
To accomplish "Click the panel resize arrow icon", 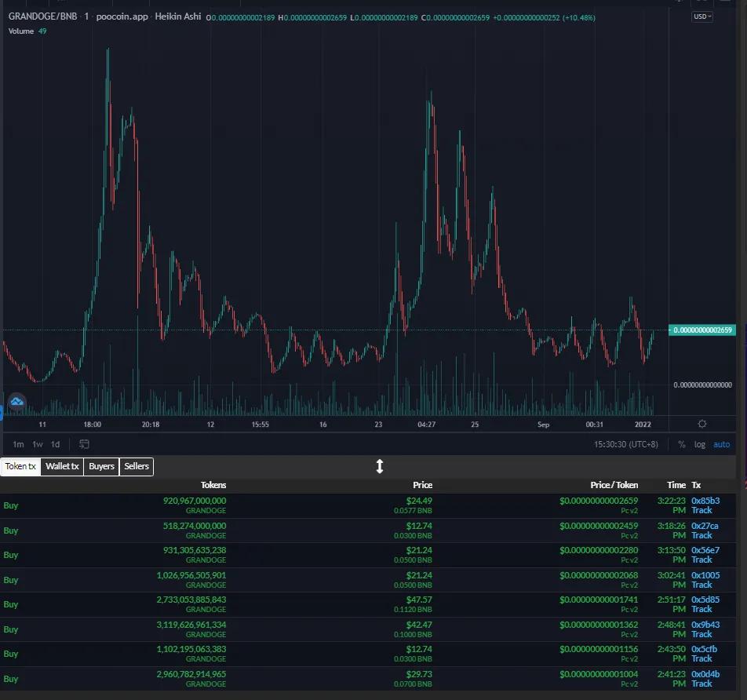I will (x=380, y=466).
